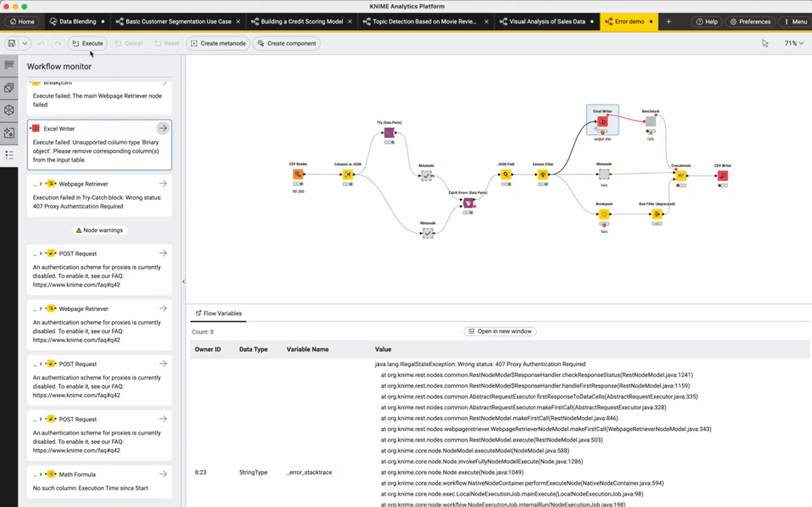
Task: Click the Variable Name column header
Action: [x=308, y=349]
